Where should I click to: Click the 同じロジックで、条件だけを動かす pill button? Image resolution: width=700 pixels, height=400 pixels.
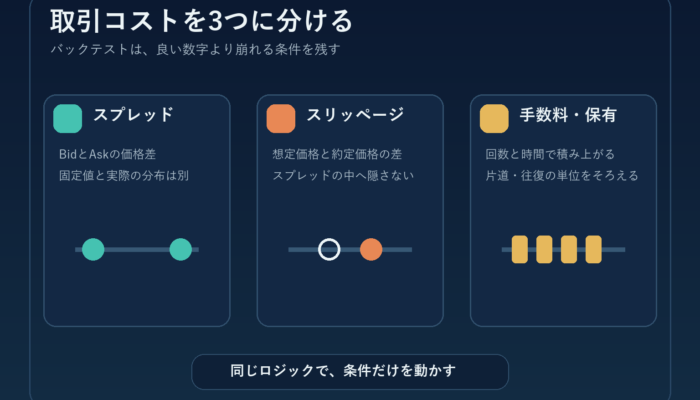click(x=350, y=372)
